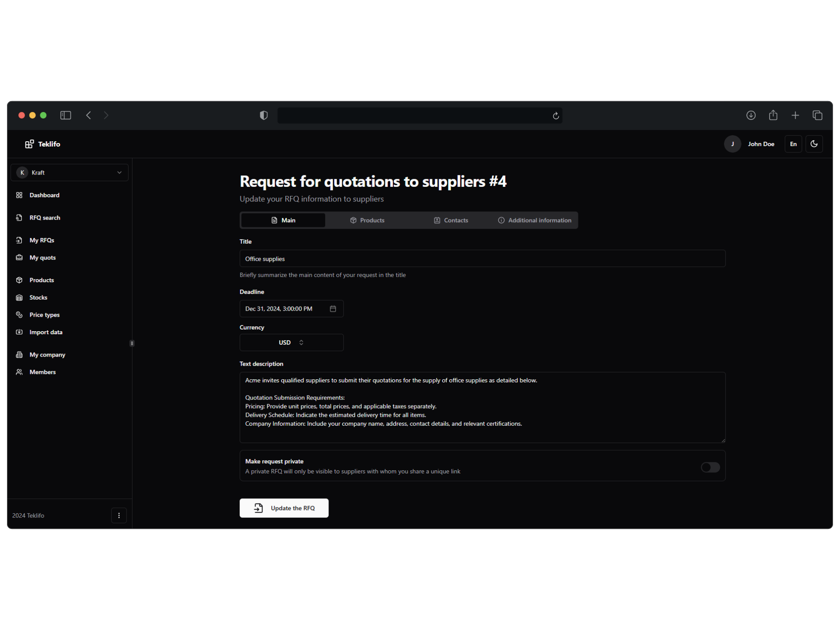Open RFQ search from sidebar
The image size is (840, 630).
pos(45,218)
